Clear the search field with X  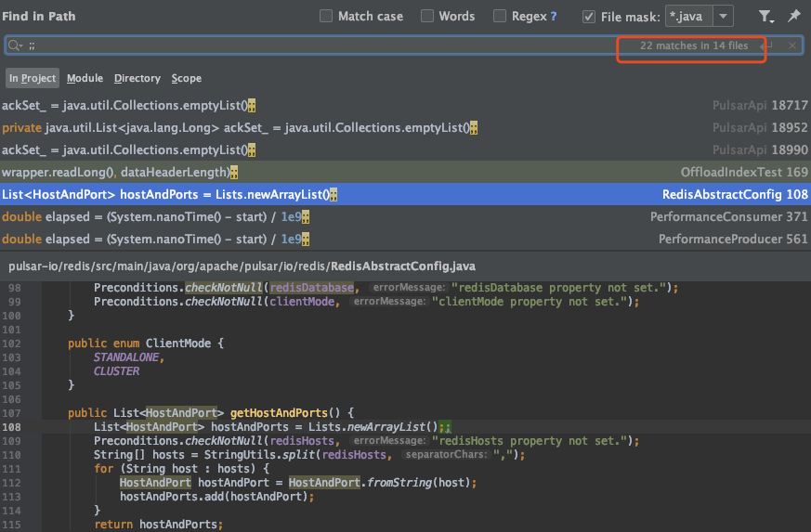[x=791, y=45]
